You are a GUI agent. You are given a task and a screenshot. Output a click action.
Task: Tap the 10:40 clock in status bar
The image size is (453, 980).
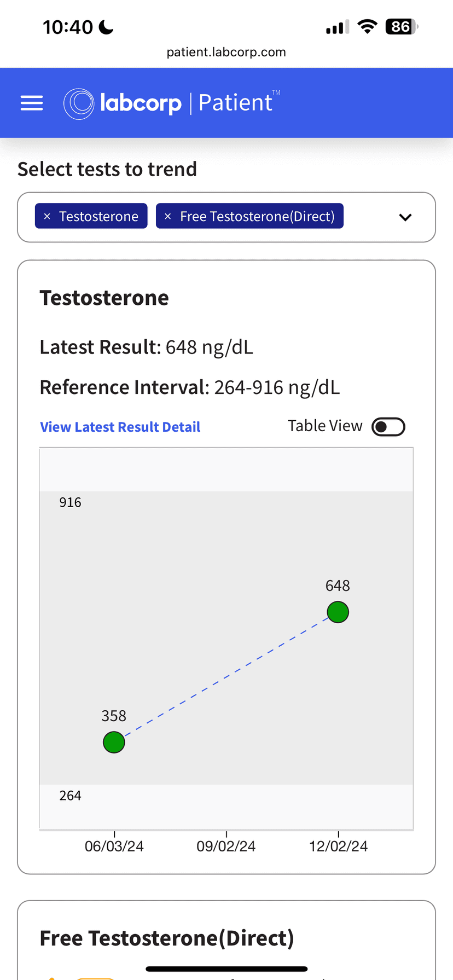coord(68,27)
